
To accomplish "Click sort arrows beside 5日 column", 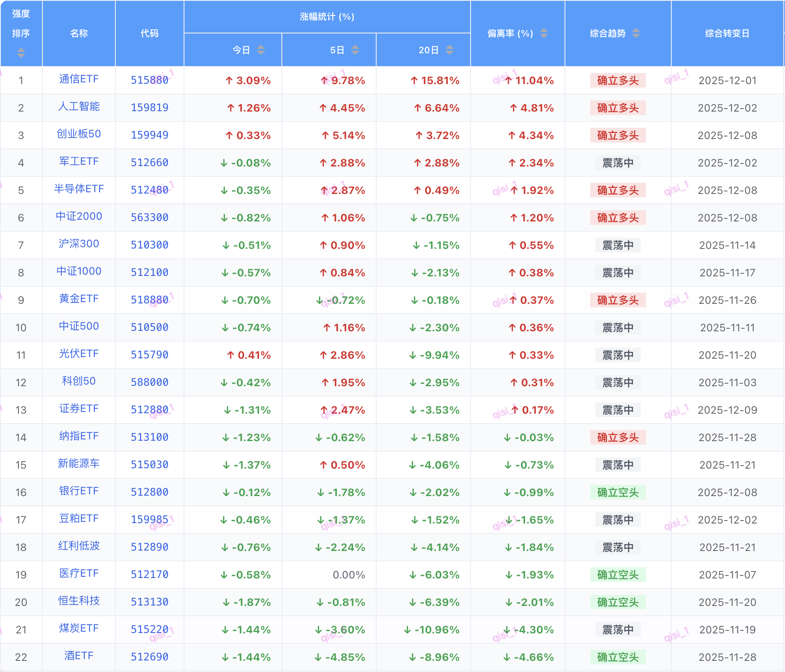I will coord(355,50).
